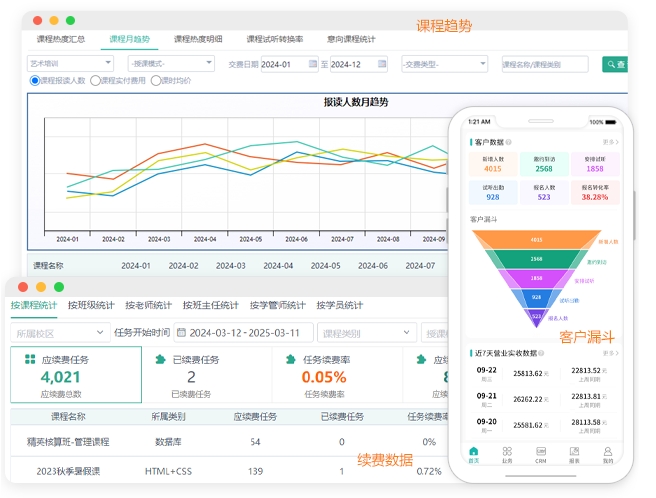
Task: Select the 课程实付费用 radio option
Action: (95, 81)
